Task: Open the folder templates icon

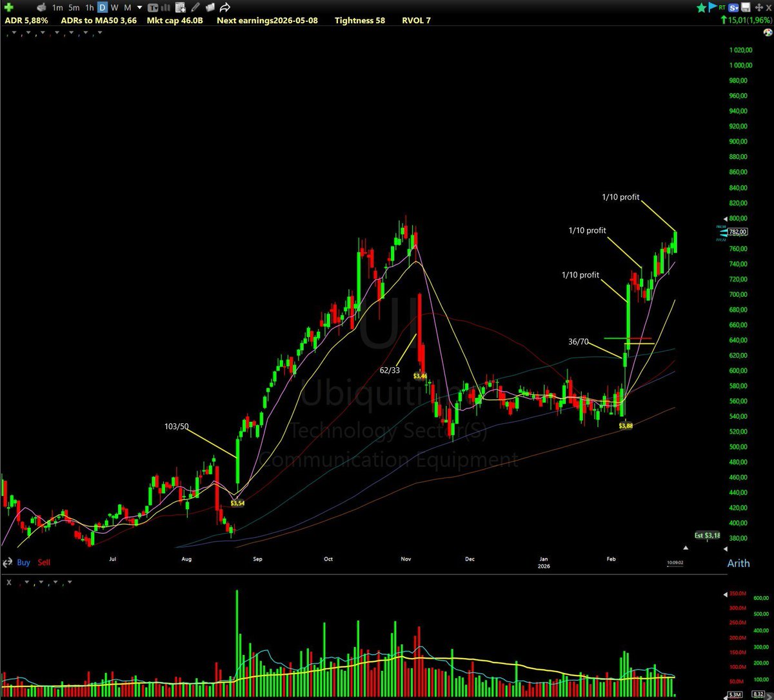Action: (210, 8)
